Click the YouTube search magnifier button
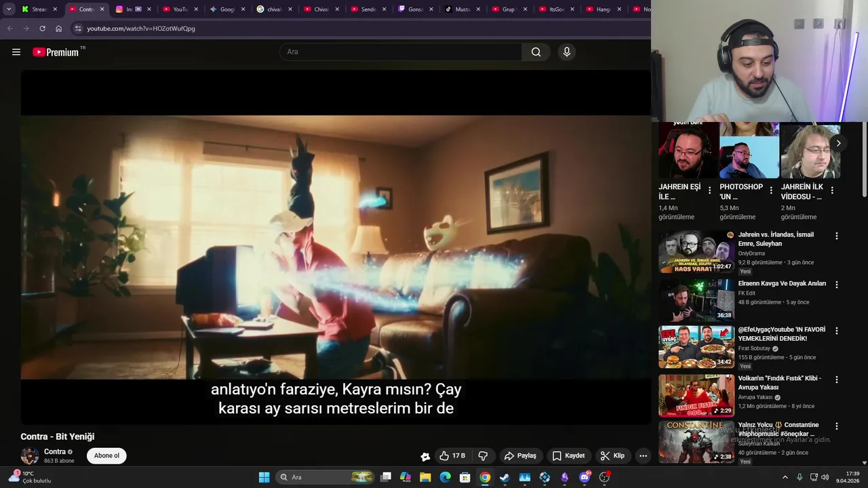The height and width of the screenshot is (488, 868). (536, 52)
